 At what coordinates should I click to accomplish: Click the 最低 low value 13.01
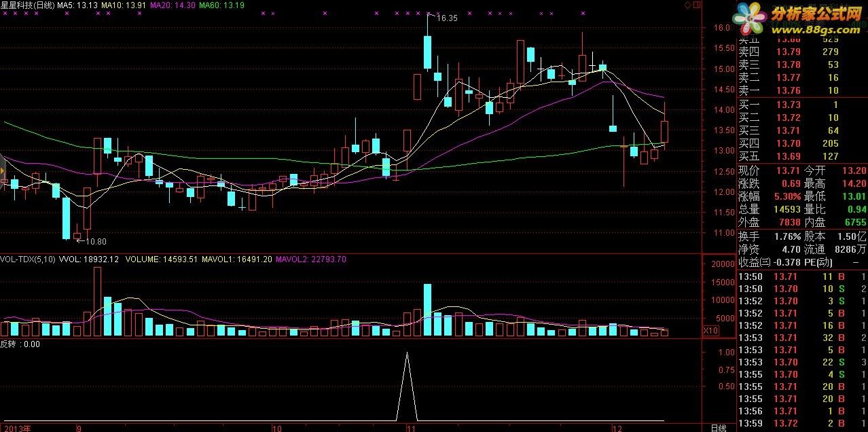click(x=854, y=196)
